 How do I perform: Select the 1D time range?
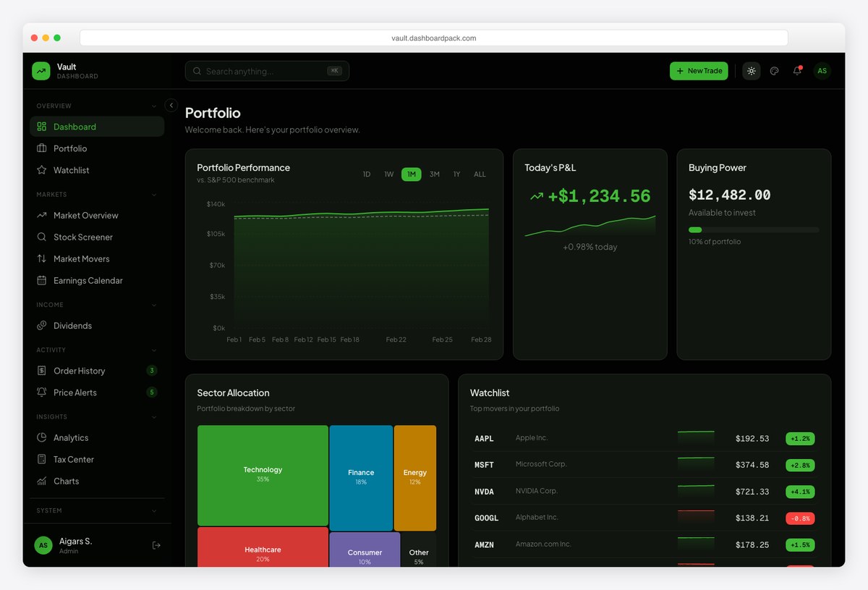pyautogui.click(x=367, y=174)
